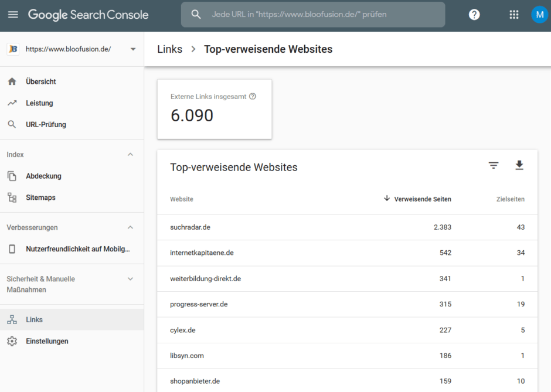Click the bloofusion property favicon
This screenshot has width=551, height=392.
(13, 49)
